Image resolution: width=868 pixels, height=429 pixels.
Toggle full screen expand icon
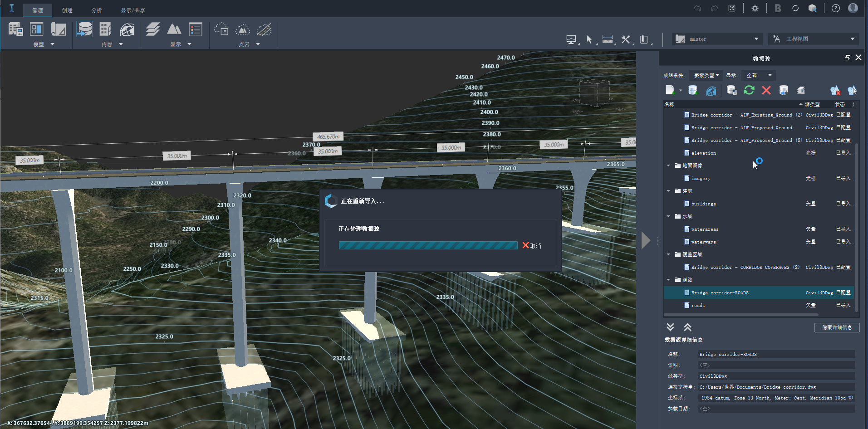(x=732, y=8)
